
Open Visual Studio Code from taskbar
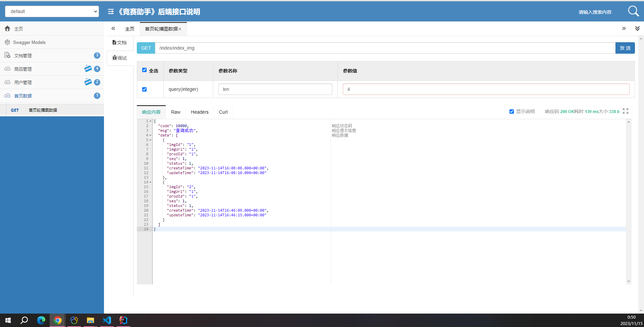(107, 320)
